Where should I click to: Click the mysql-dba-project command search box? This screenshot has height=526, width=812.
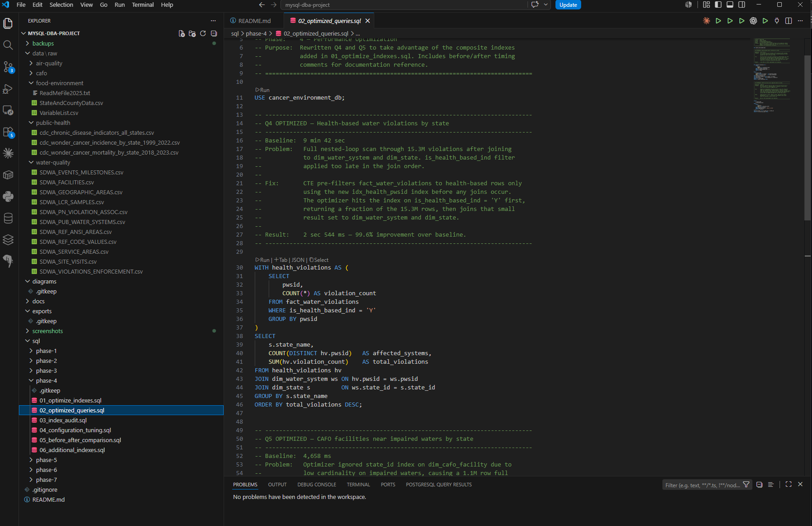pyautogui.click(x=404, y=5)
